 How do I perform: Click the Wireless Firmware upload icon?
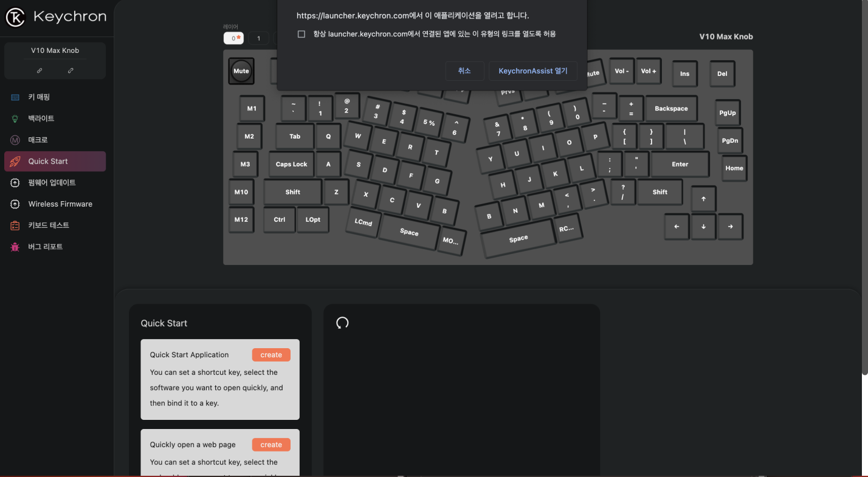point(15,204)
